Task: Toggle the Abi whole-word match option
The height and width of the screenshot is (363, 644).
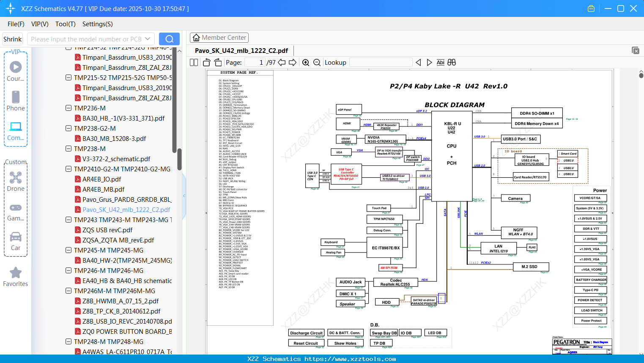Action: (440, 63)
